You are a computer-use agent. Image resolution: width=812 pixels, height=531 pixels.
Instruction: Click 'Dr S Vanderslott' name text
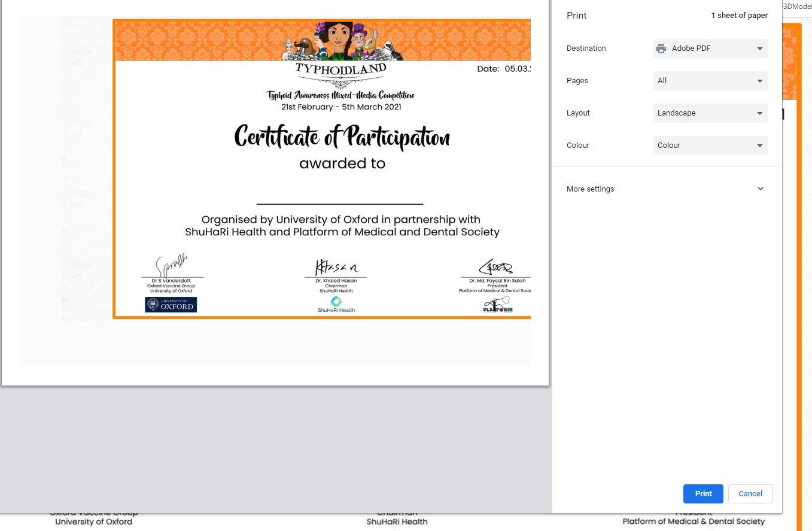pos(171,281)
